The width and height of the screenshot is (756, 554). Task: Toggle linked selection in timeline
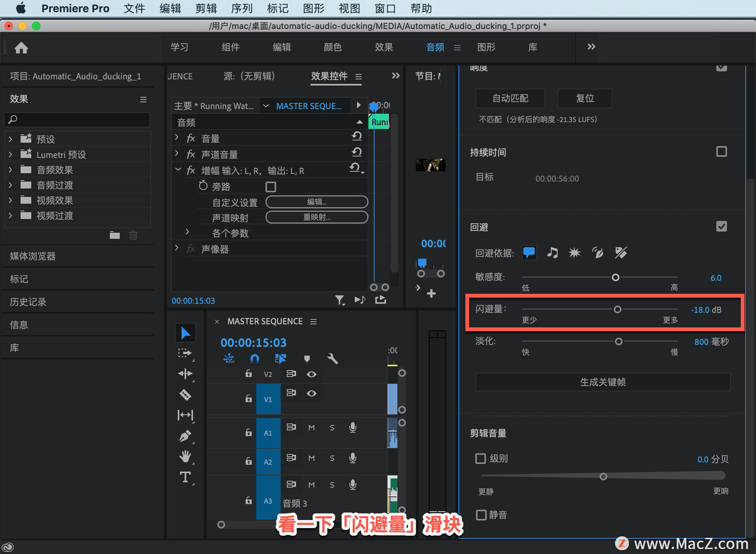point(280,359)
